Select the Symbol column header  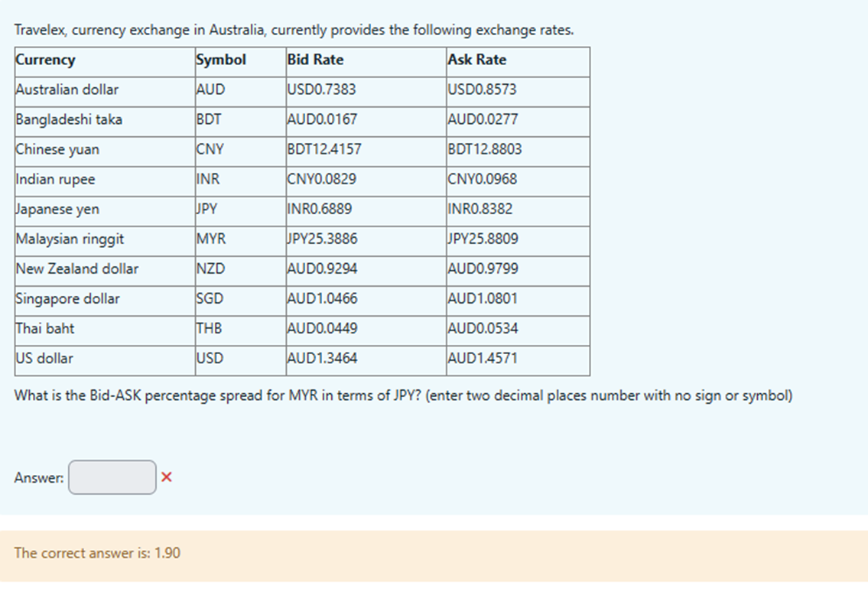click(x=221, y=60)
